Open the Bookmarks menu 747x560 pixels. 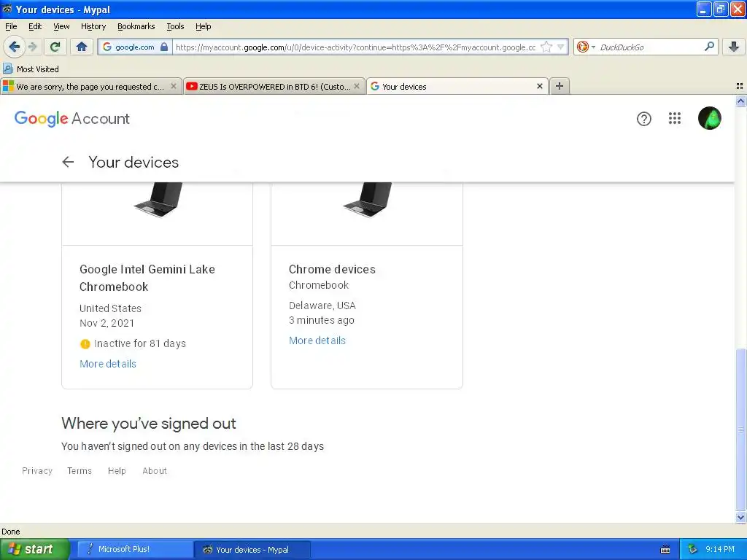136,26
